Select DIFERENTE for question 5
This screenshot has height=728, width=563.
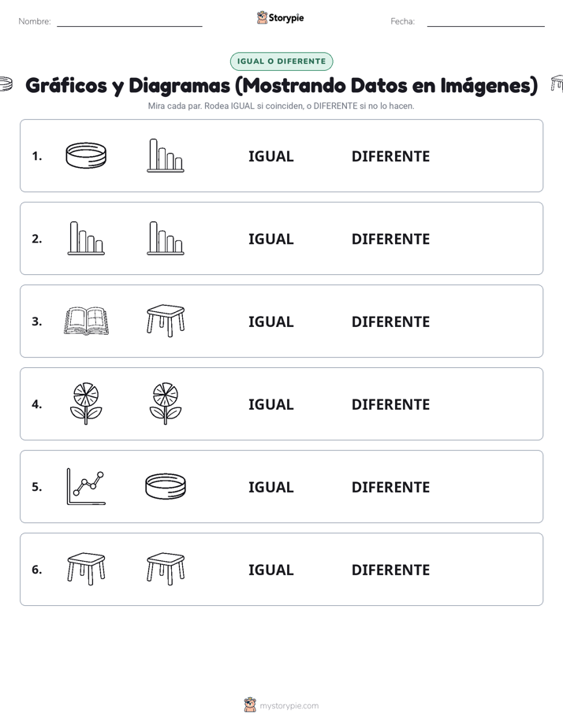pos(390,487)
